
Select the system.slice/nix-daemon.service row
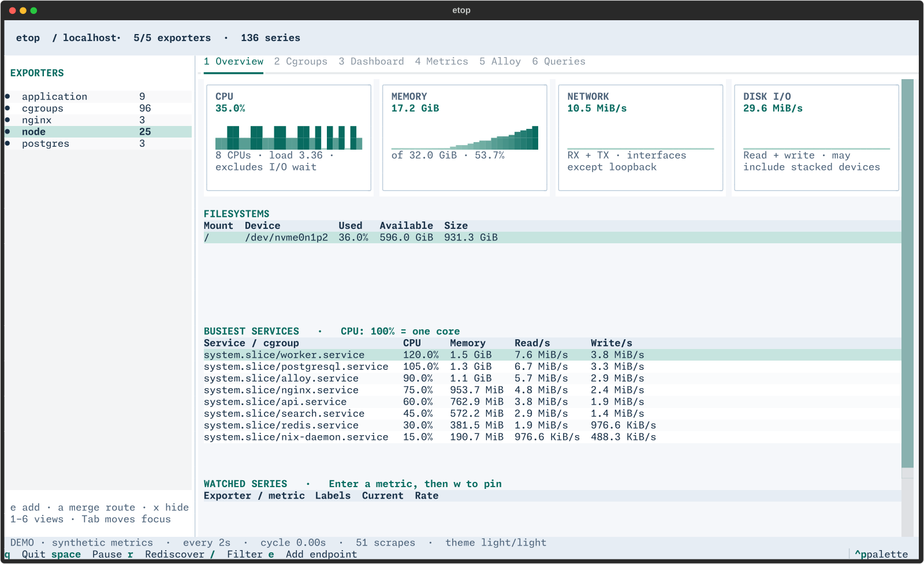coord(552,437)
